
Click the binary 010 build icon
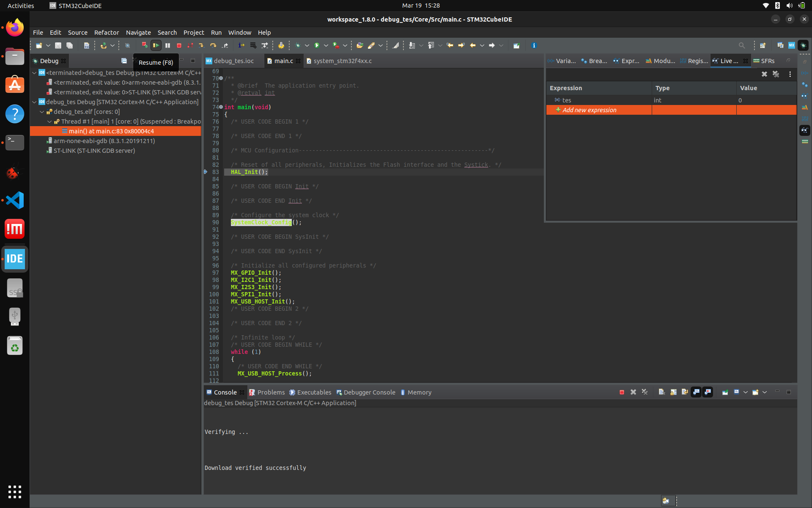86,45
